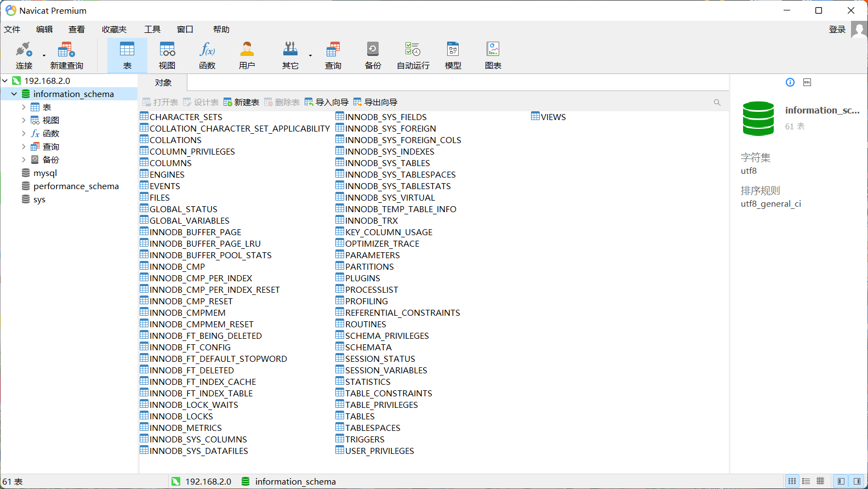Open the 备份 (Backup) toolbar icon
Image resolution: width=868 pixels, height=489 pixels.
coord(373,55)
